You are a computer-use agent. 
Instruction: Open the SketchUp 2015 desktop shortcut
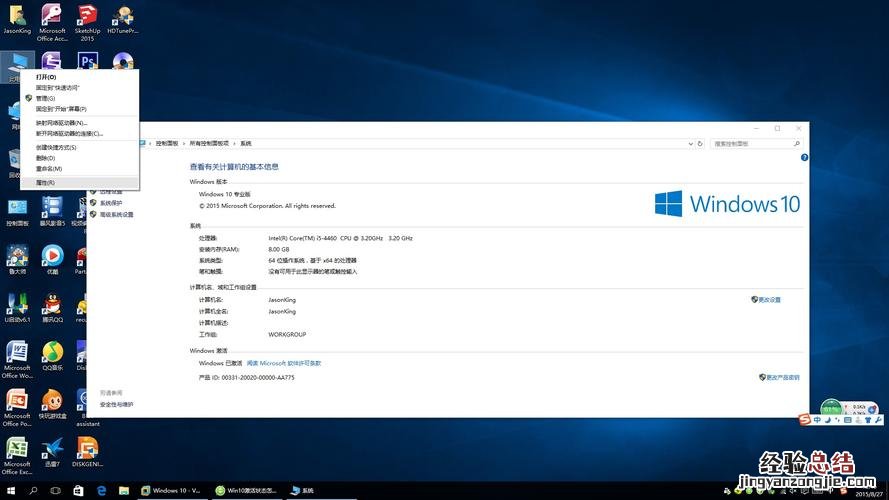coord(88,17)
